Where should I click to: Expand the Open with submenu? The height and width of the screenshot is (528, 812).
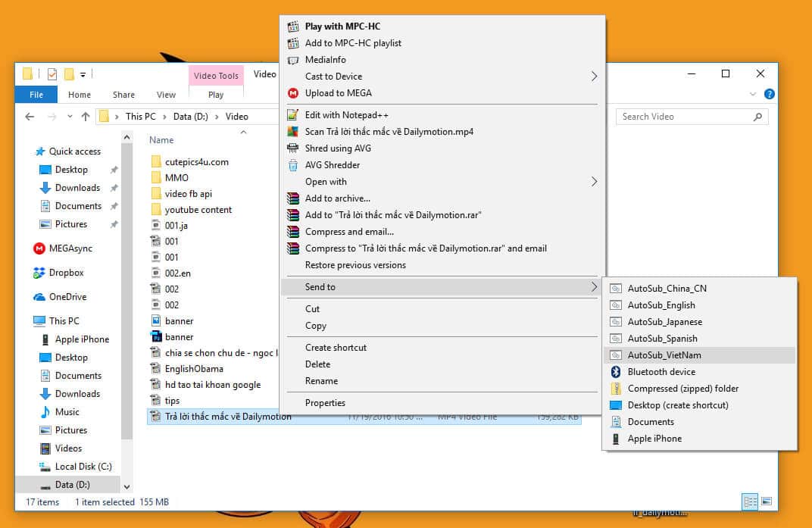pyautogui.click(x=326, y=182)
